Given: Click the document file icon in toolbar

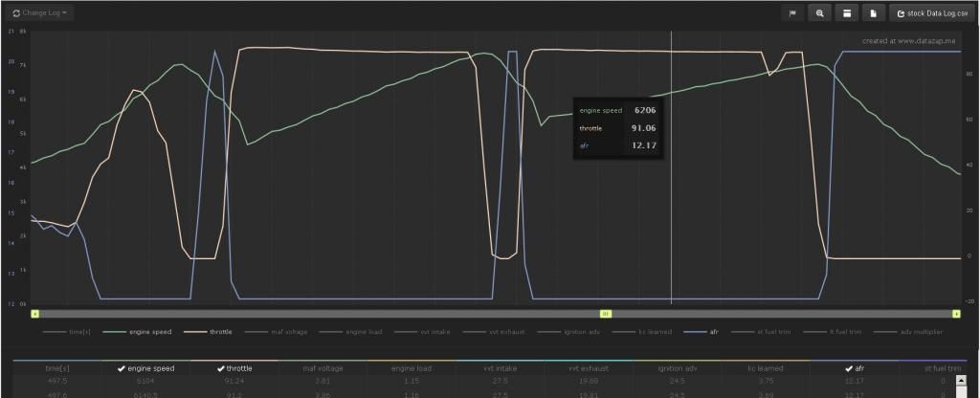Looking at the screenshot, I should 873,13.
